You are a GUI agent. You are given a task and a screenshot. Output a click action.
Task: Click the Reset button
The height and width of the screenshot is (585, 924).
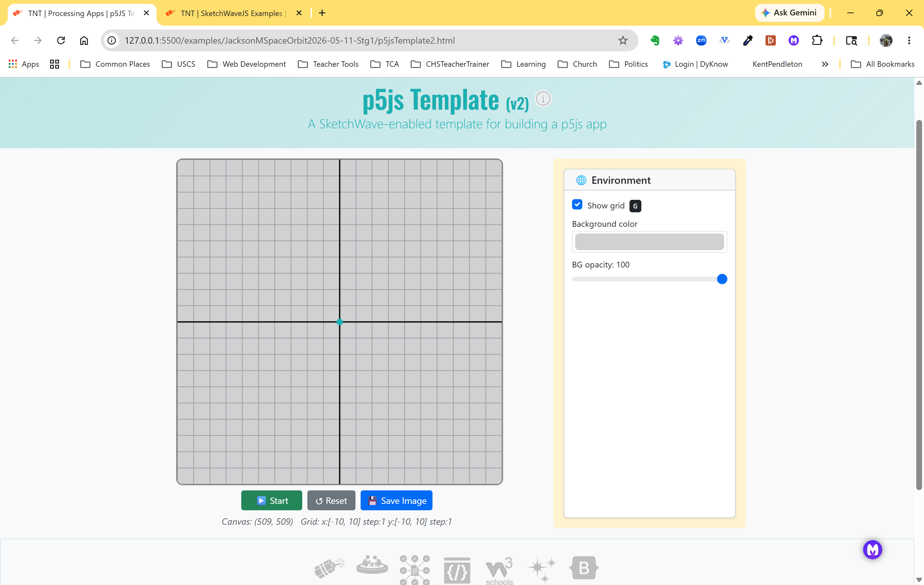click(x=331, y=501)
